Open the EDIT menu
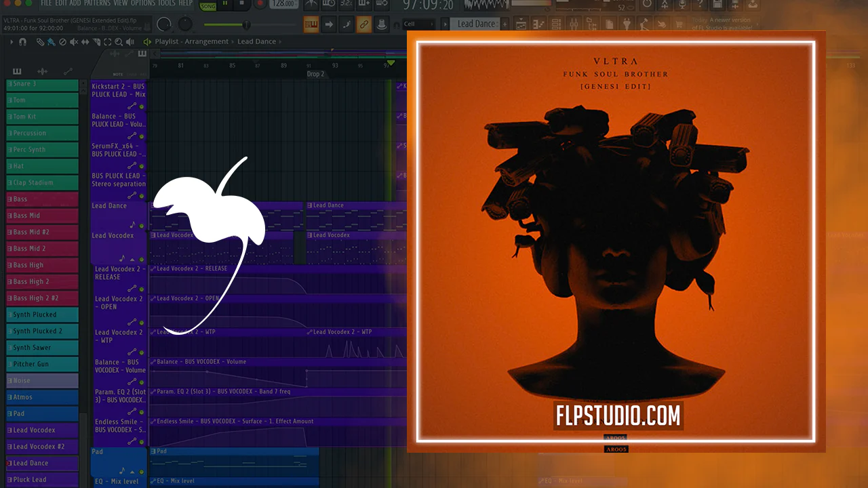 click(62, 3)
